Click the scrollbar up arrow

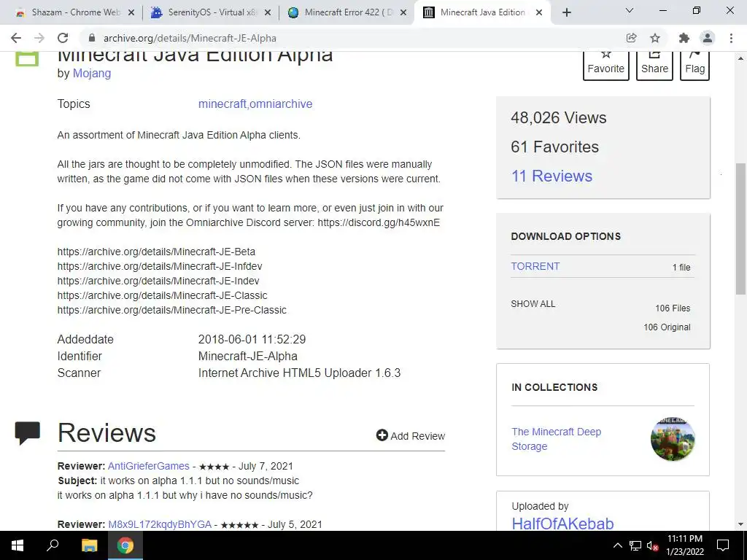[x=740, y=58]
